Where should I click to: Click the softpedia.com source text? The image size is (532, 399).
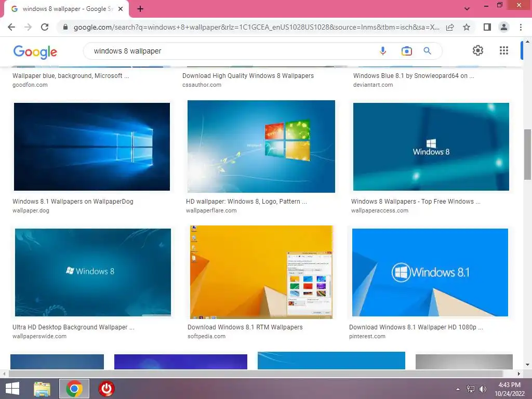tap(206, 337)
